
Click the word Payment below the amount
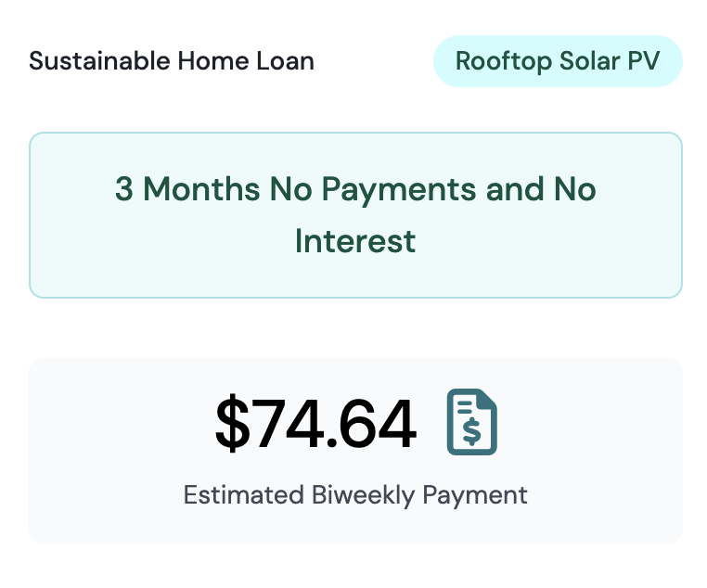[475, 494]
